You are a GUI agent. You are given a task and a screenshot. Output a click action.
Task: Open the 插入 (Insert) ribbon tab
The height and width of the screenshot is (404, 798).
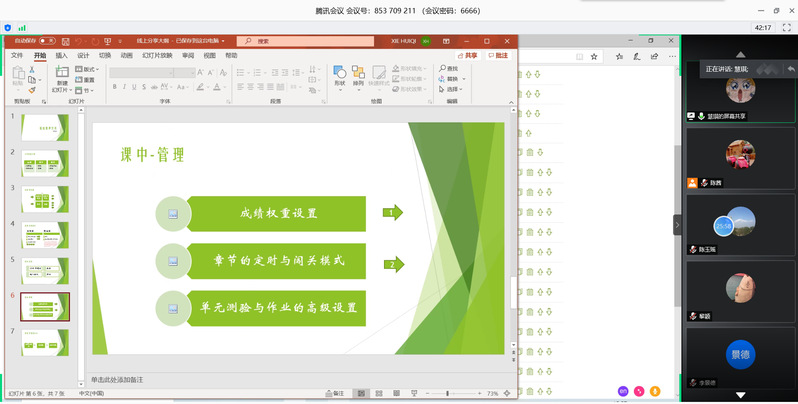[62, 56]
